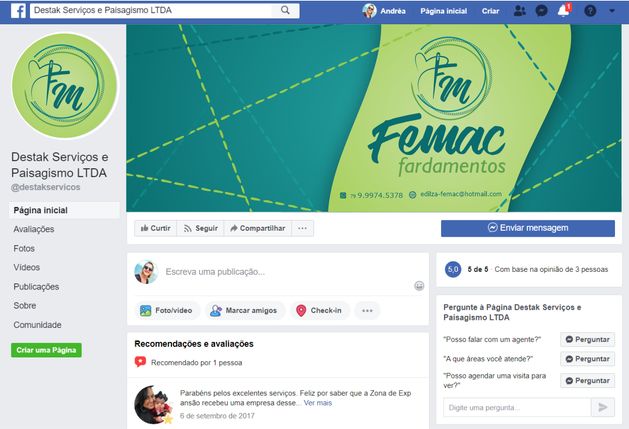Expand more composer options beside Check-in
The image size is (629, 429).
(x=367, y=311)
